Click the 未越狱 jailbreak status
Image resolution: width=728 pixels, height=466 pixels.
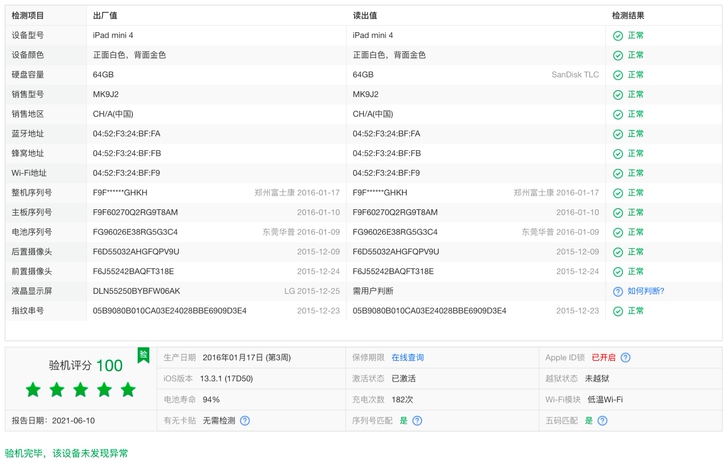[x=597, y=379]
